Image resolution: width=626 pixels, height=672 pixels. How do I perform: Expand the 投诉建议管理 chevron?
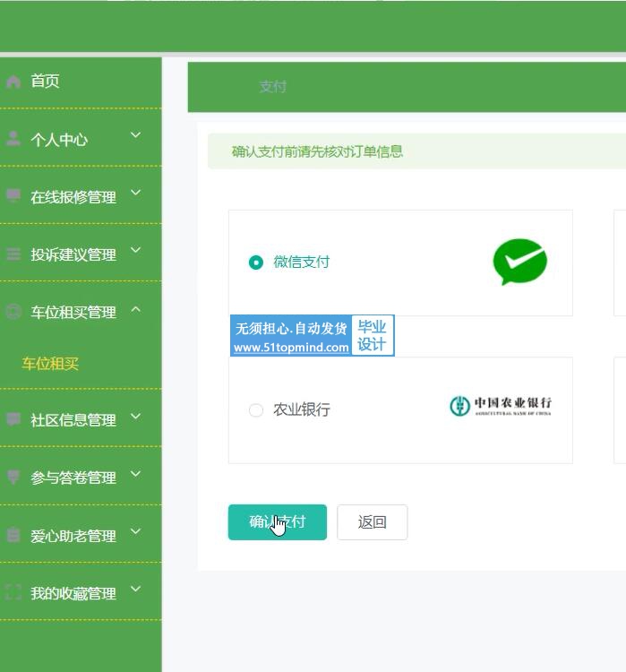[135, 250]
